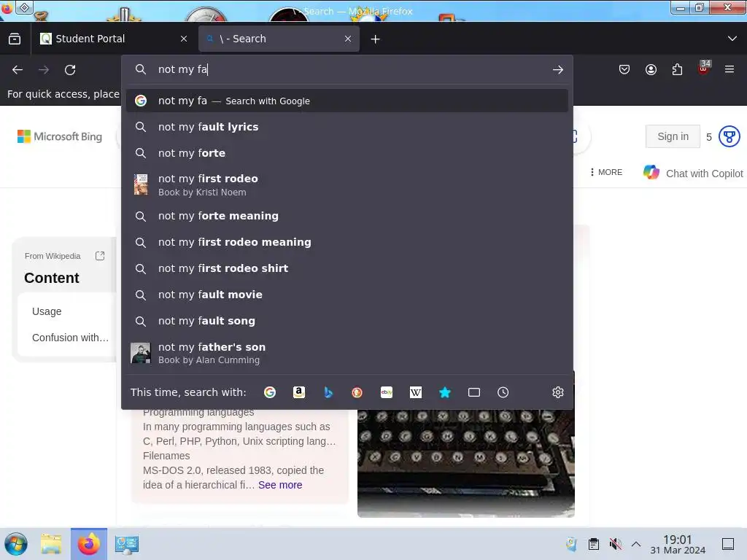
Task: Open uBlock extension icon with badge 34
Action: pos(704,68)
